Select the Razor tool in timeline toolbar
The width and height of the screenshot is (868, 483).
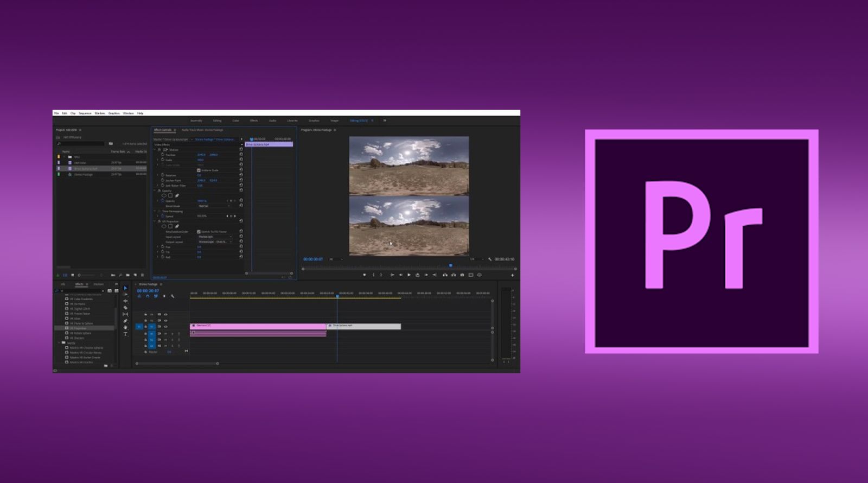click(x=125, y=308)
